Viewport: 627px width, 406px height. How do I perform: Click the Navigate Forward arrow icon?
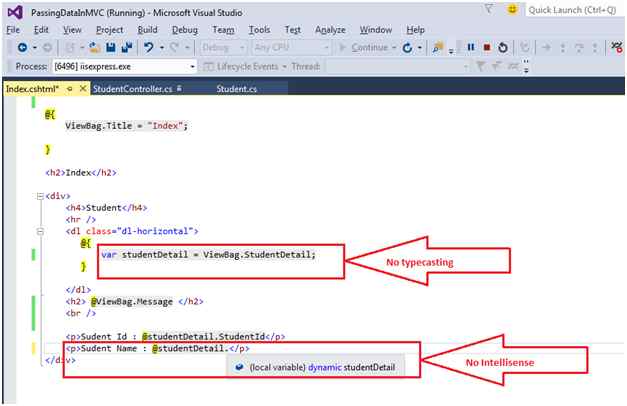tap(47, 48)
